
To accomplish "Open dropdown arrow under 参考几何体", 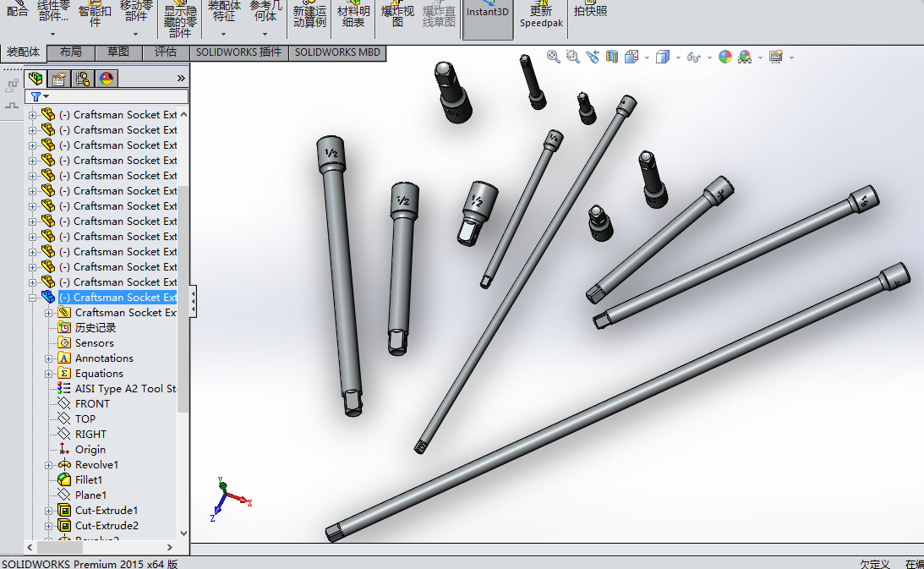I will [x=265, y=34].
